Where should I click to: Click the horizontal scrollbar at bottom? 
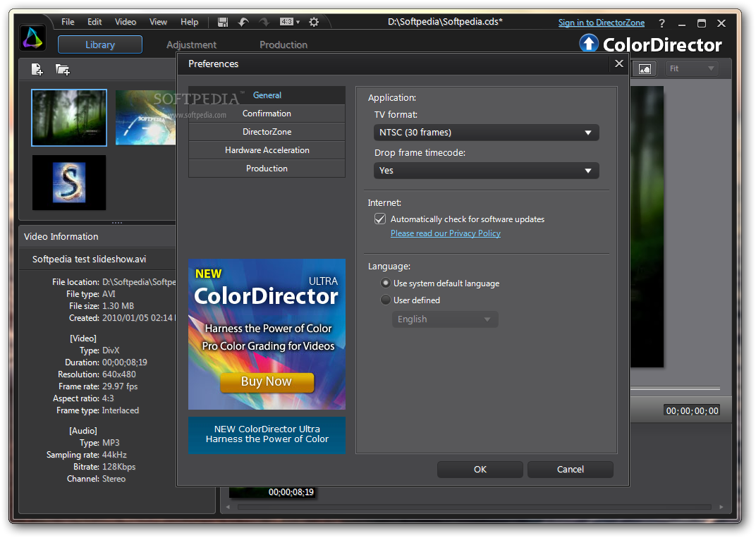[x=475, y=507]
